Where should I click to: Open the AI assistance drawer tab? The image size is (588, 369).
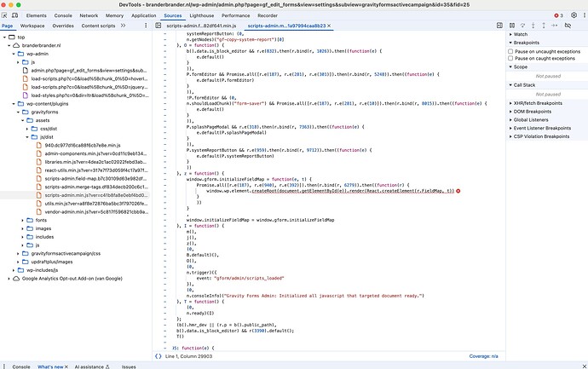92,366
